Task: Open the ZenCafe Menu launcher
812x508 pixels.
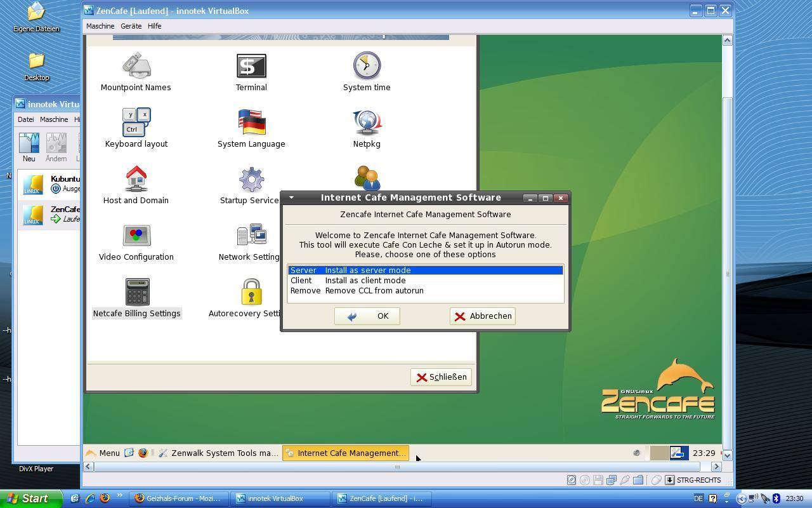Action: (x=103, y=453)
